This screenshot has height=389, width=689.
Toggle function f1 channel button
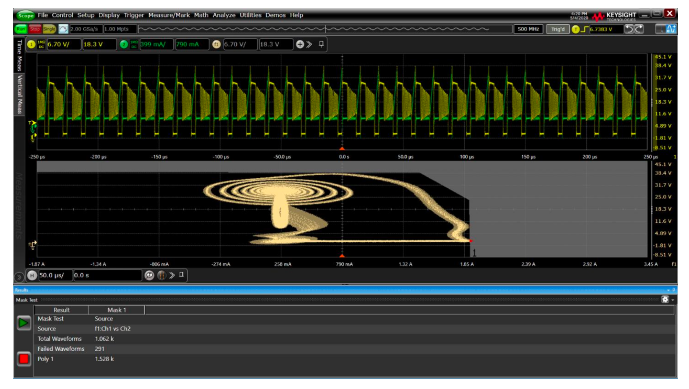pyautogui.click(x=216, y=44)
